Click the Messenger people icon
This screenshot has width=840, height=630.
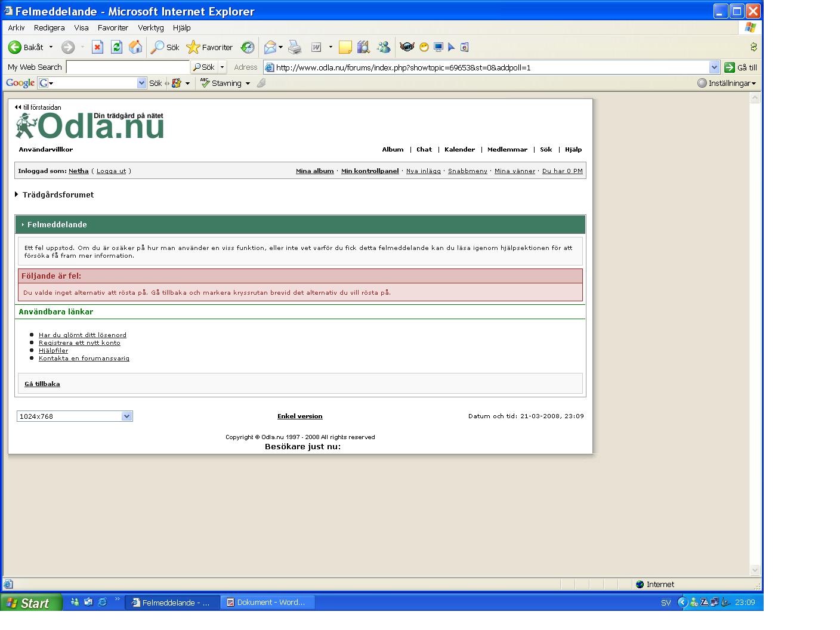[x=384, y=47]
